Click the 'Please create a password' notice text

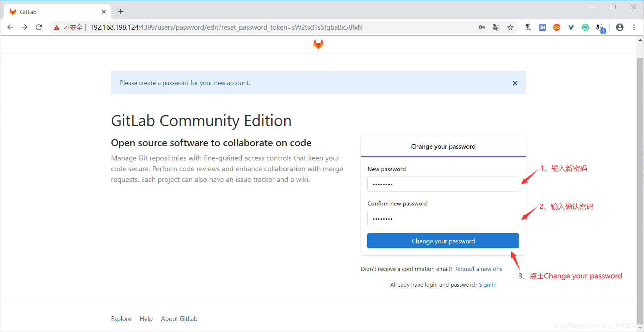185,83
